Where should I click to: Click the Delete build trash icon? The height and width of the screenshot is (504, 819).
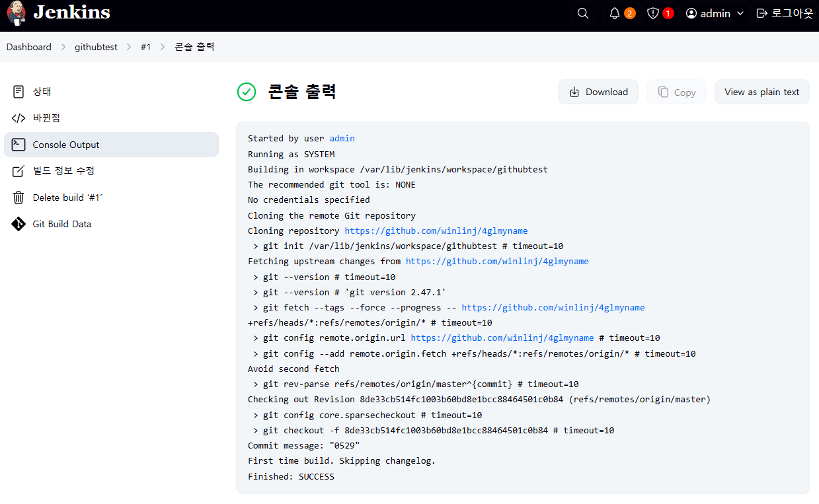[19, 198]
